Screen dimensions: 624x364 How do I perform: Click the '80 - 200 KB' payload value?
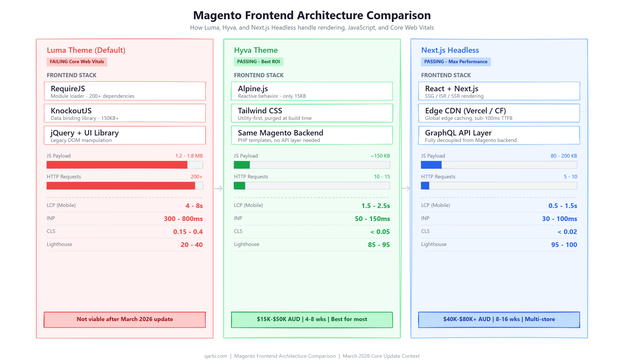pyautogui.click(x=564, y=156)
